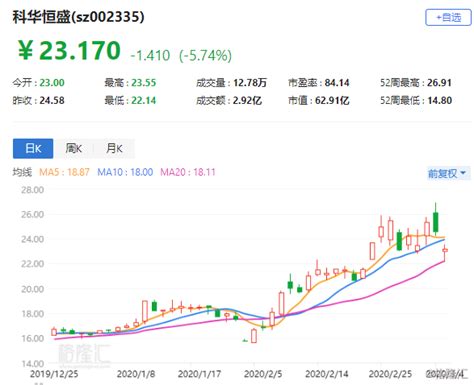Click the MA10 : 18.00 indicator label
Screen dimensions: 474x385
tap(125, 172)
